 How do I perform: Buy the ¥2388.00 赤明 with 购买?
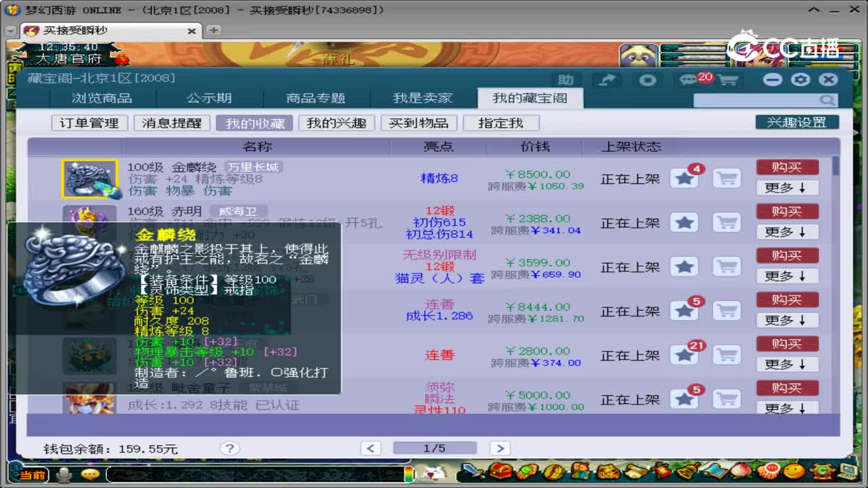point(787,211)
